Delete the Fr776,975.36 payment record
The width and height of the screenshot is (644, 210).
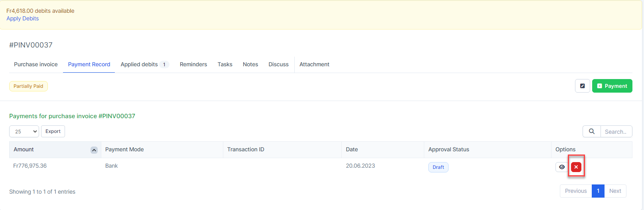pyautogui.click(x=576, y=167)
